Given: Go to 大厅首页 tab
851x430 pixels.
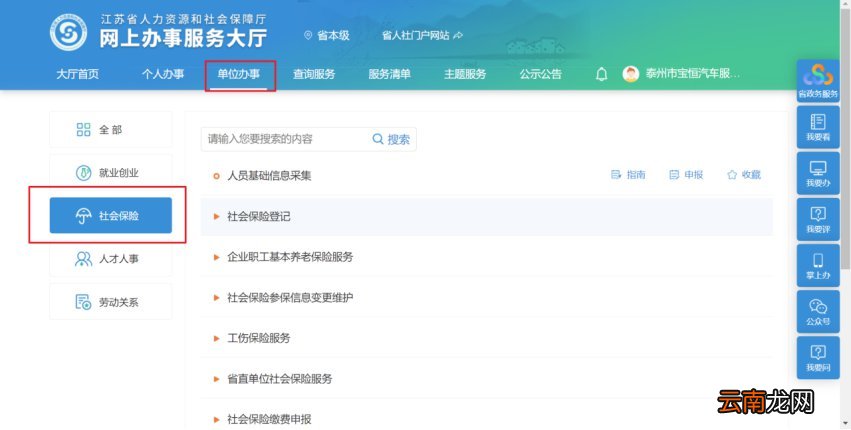Looking at the screenshot, I should pos(78,74).
